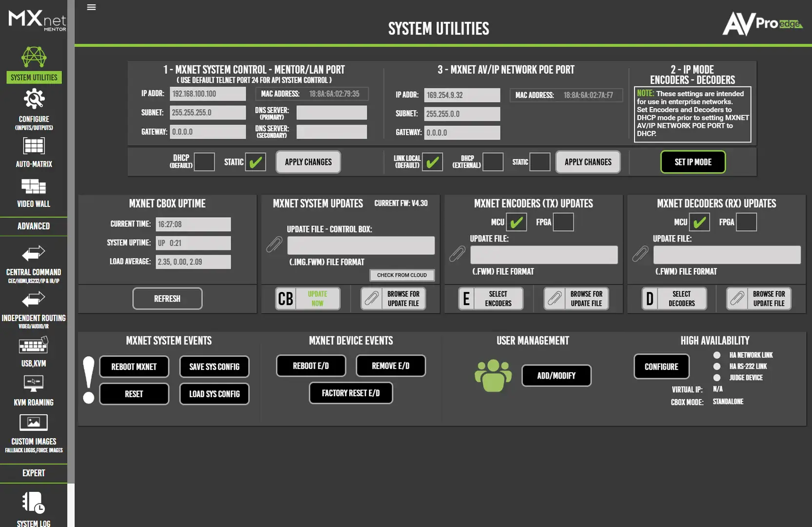Click Reboot E/D button
This screenshot has height=527, width=812.
coord(311,366)
